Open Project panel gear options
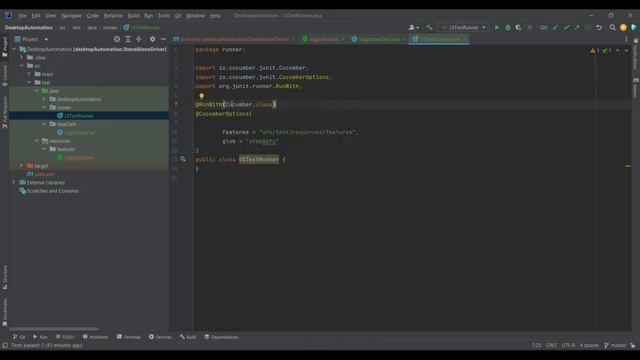Image resolution: width=640 pixels, height=360 pixels. 152,39
